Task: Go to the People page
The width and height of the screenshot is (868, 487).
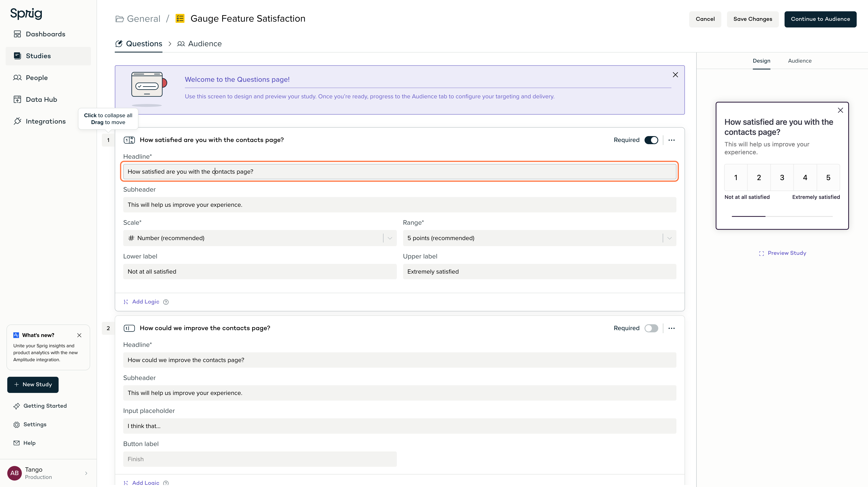Action: (31, 78)
